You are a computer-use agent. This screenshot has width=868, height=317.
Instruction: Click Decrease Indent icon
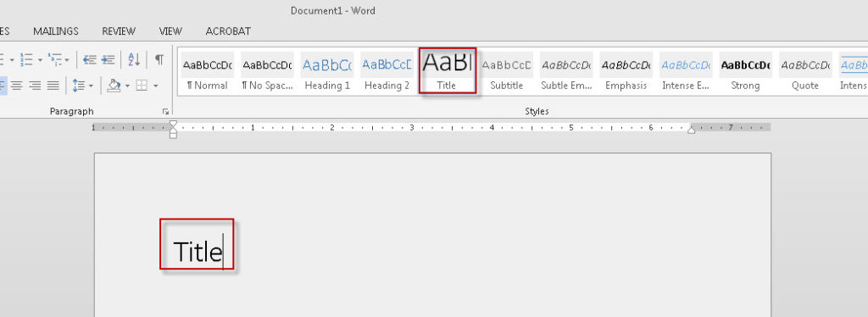click(x=90, y=59)
